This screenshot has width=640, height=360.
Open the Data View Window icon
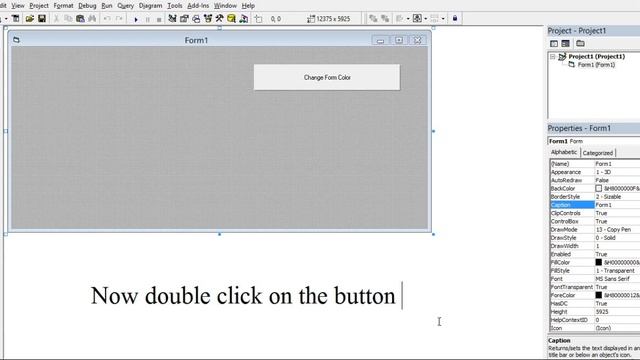pyautogui.click(x=231, y=19)
